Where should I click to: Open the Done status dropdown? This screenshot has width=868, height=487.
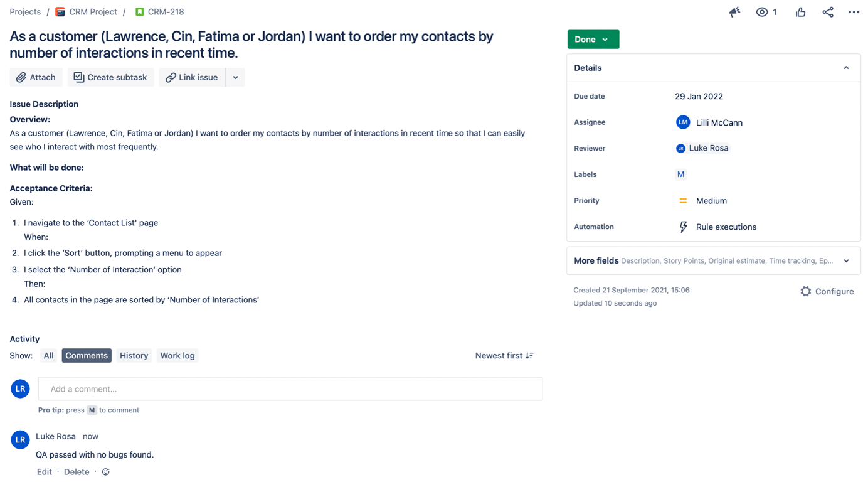tap(593, 39)
